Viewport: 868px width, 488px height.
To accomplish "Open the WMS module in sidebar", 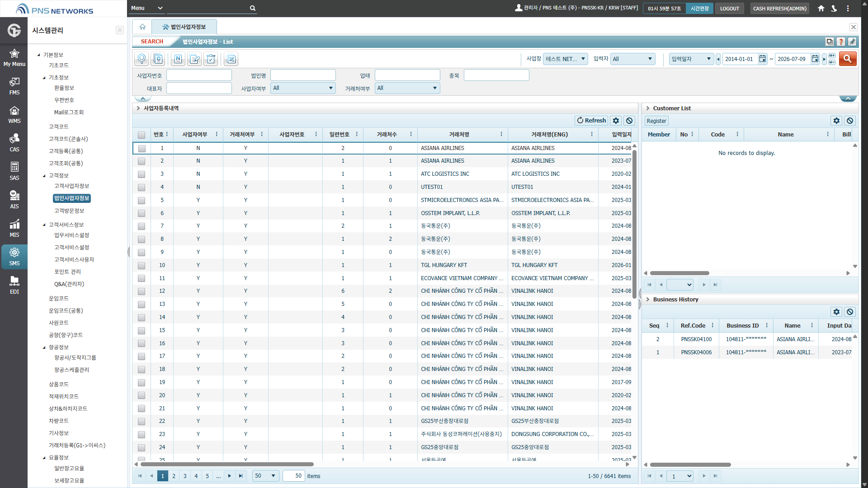I will (x=14, y=115).
